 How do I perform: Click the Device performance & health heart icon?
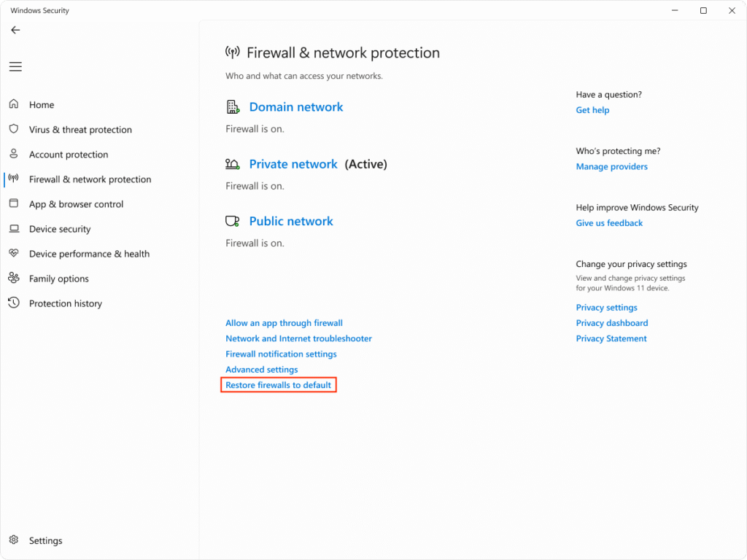tap(14, 253)
